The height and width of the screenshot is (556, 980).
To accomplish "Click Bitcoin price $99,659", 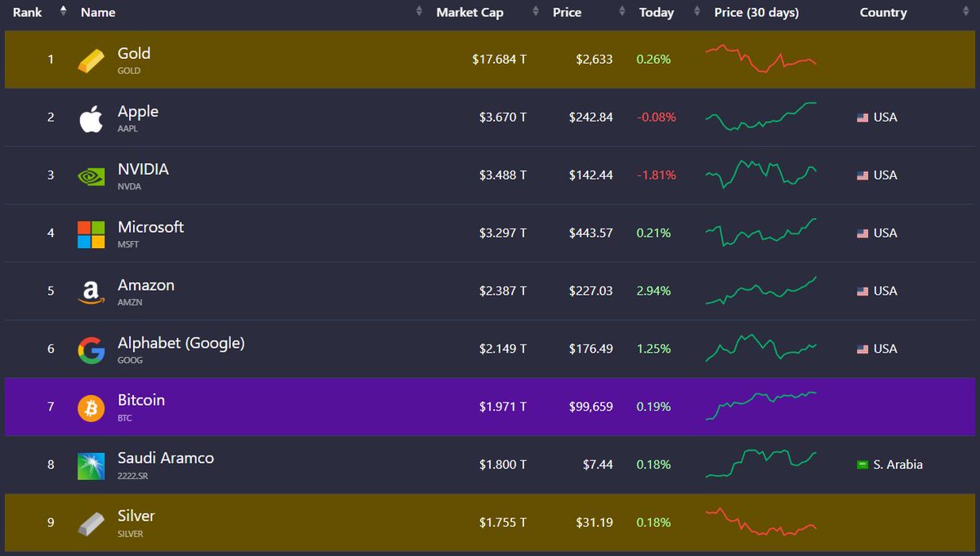I will 590,407.
